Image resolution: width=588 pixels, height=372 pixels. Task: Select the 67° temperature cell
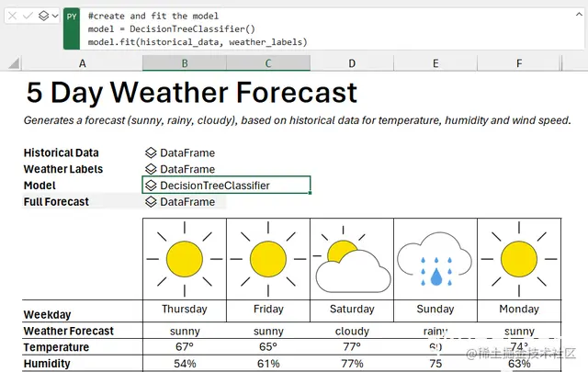pyautogui.click(x=185, y=347)
